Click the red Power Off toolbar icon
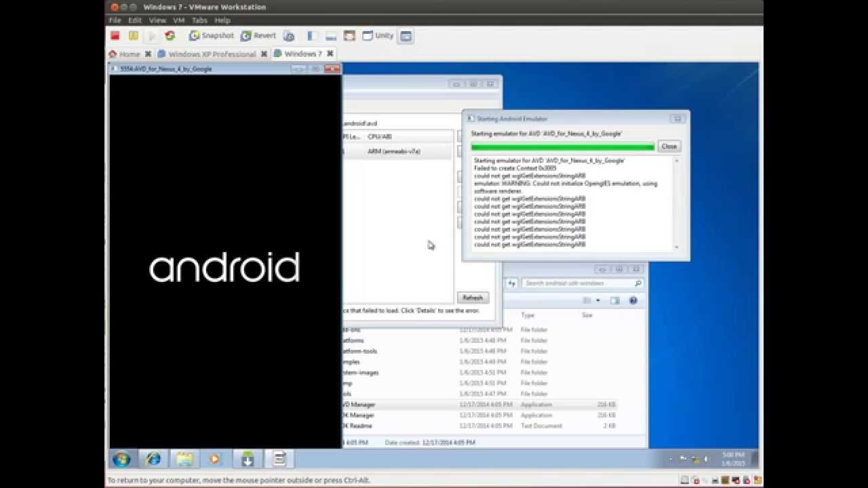The width and height of the screenshot is (868, 488). coord(115,36)
